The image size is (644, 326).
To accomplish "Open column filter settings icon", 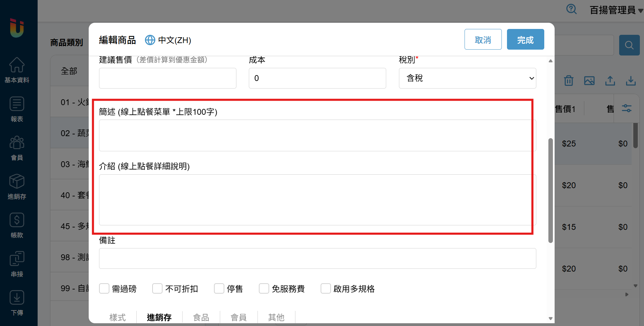I will [x=626, y=109].
